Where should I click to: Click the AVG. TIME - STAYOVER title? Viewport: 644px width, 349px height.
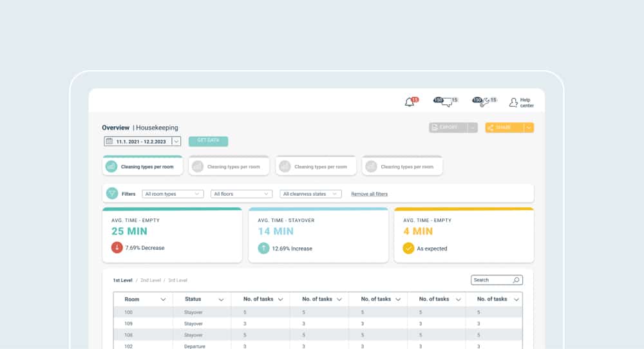(x=286, y=220)
